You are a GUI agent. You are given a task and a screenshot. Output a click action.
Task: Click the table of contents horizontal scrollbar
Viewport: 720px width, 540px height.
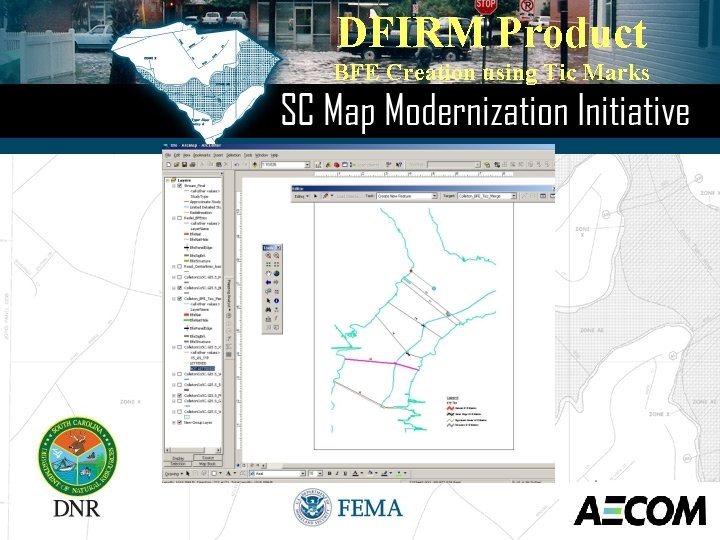coord(193,450)
